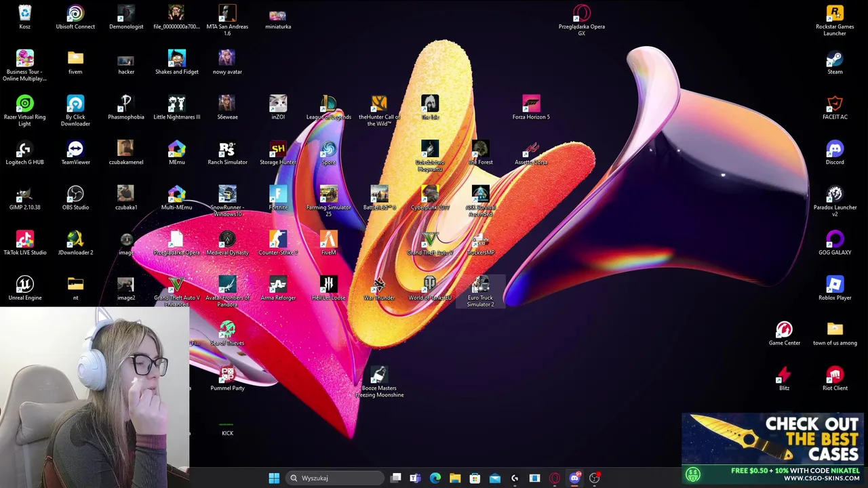Select Medieval Dynasty game icon
Screen dimensions: 868x488
tap(227, 244)
